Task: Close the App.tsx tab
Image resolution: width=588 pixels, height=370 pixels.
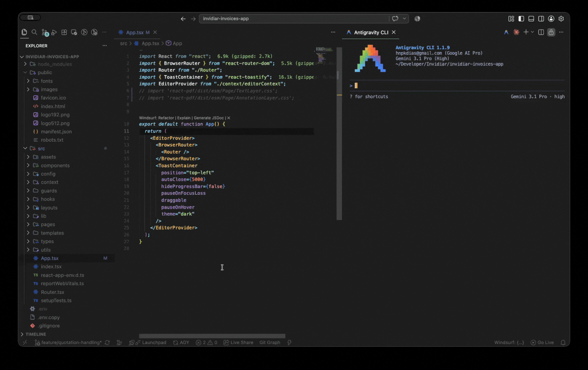Action: pyautogui.click(x=155, y=32)
